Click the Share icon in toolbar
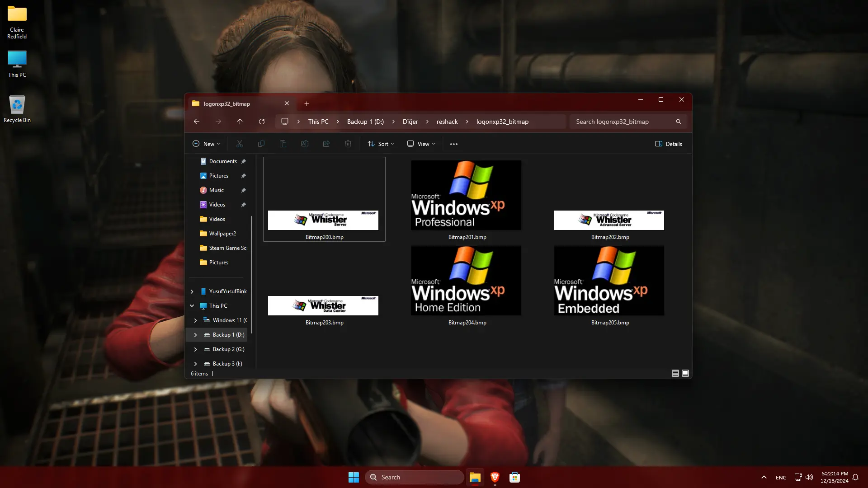The width and height of the screenshot is (868, 488). point(326,144)
